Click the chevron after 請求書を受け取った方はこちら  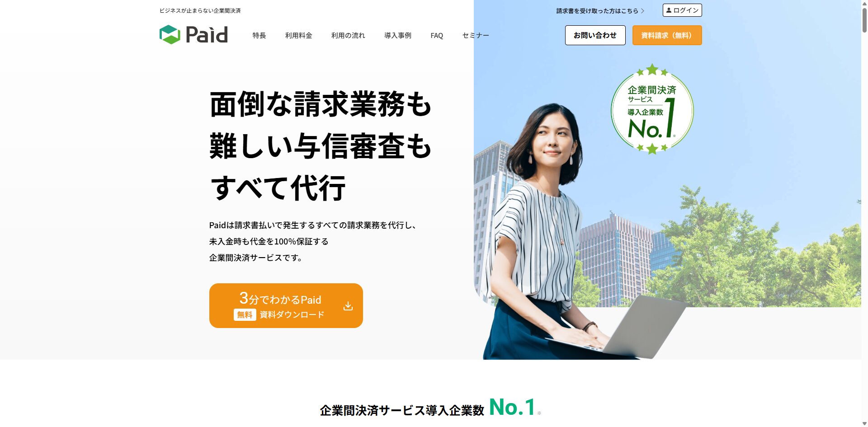pyautogui.click(x=642, y=11)
